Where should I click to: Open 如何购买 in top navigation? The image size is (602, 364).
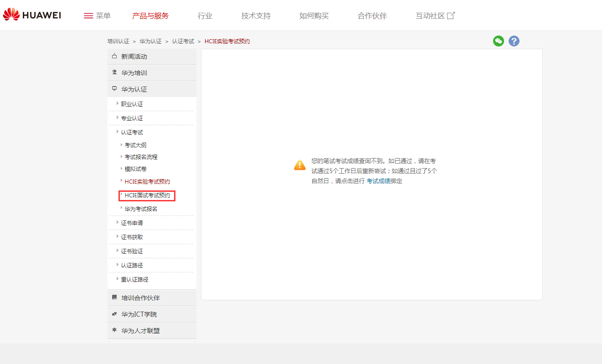[x=314, y=16]
